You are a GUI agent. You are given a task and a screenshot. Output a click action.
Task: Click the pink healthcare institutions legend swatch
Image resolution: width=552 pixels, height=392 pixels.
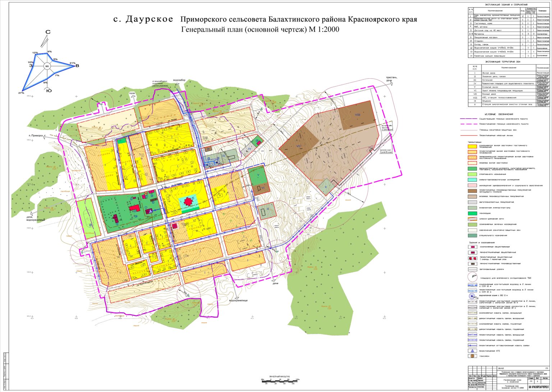click(472, 186)
